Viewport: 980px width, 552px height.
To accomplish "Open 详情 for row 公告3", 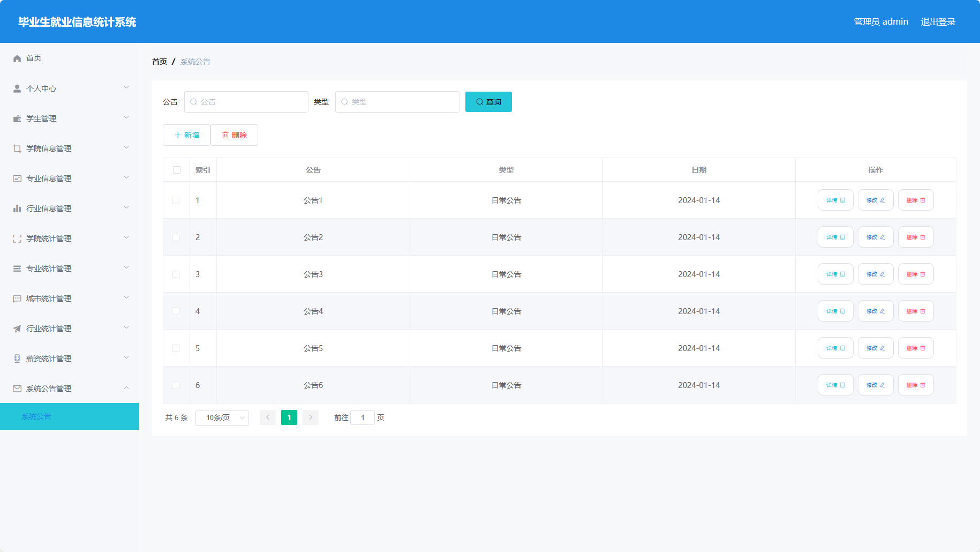I will (x=835, y=274).
